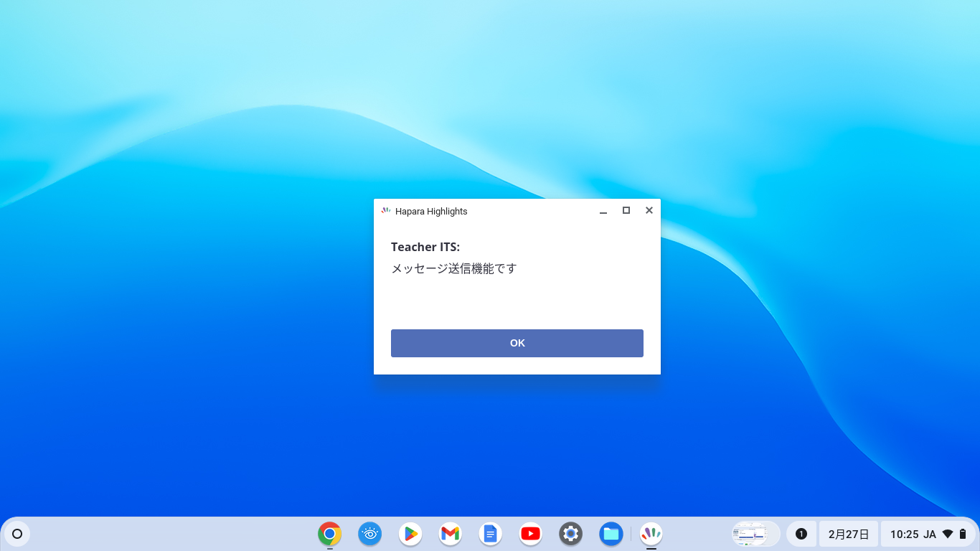Click the message text 'メッセージ送信機能です'
This screenshot has width=980, height=551.
pyautogui.click(x=454, y=268)
